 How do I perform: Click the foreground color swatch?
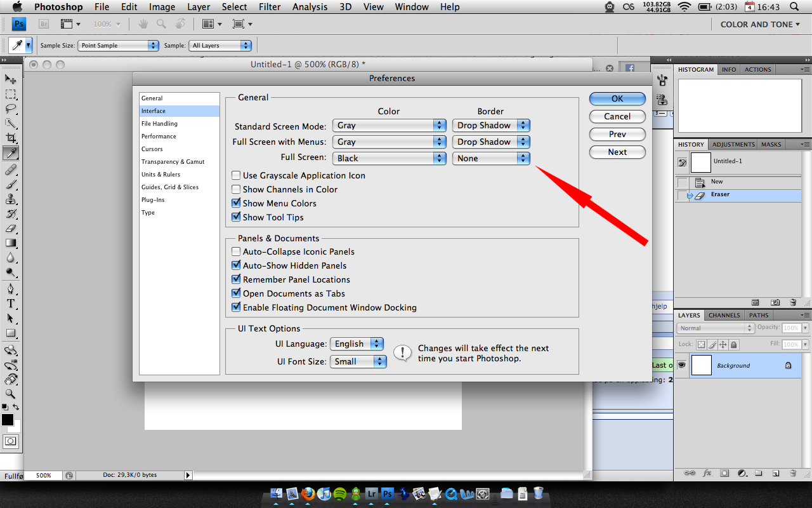pos(7,420)
